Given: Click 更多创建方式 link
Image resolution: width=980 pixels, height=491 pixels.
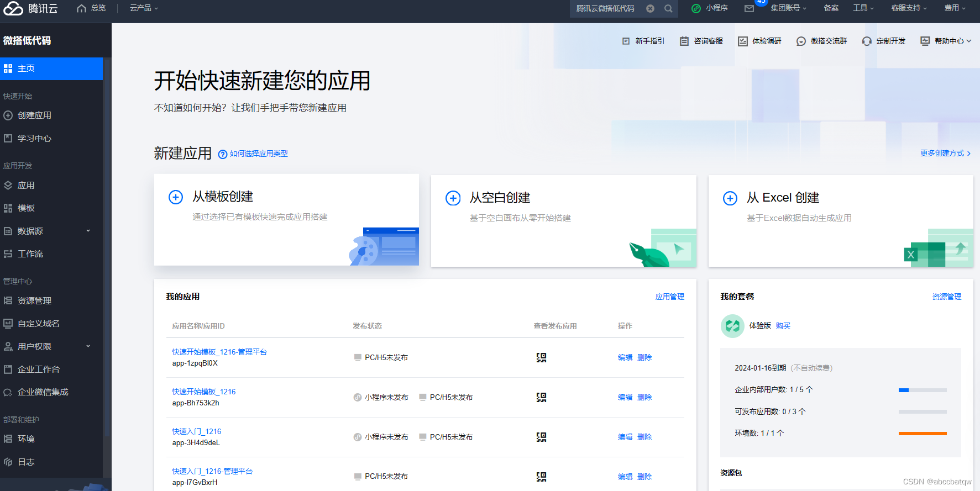Looking at the screenshot, I should 945,154.
